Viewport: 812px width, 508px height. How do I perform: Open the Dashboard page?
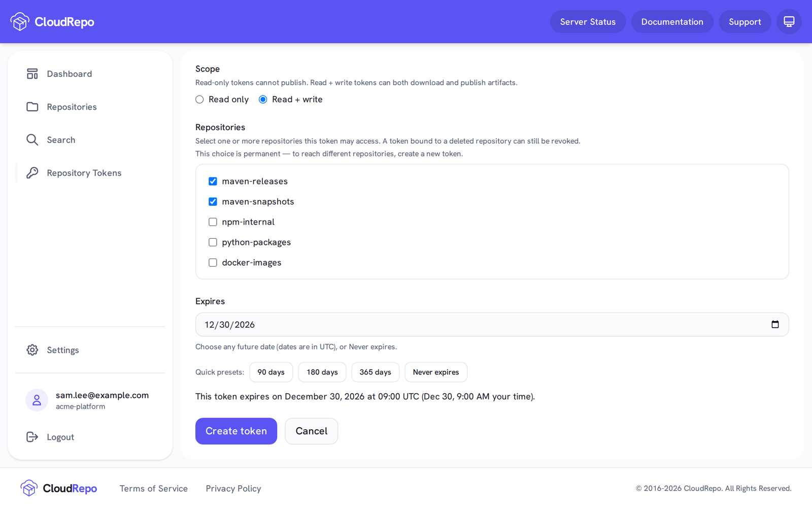click(90, 74)
